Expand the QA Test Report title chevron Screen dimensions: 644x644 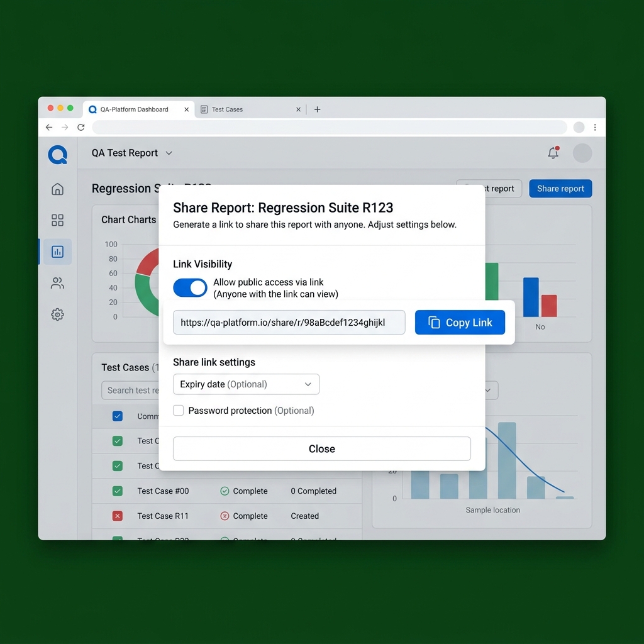[169, 153]
